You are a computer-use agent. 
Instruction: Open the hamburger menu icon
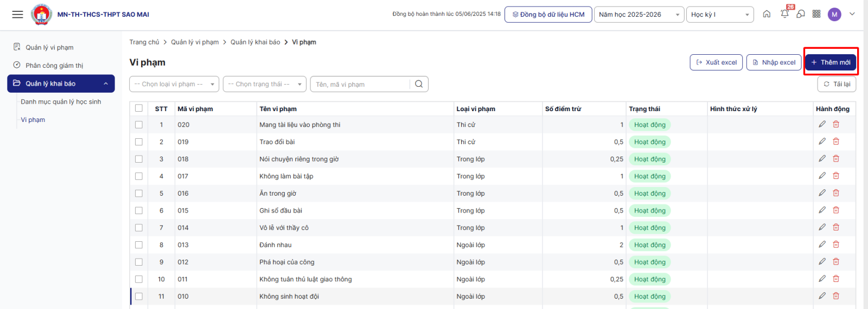pos(17,15)
